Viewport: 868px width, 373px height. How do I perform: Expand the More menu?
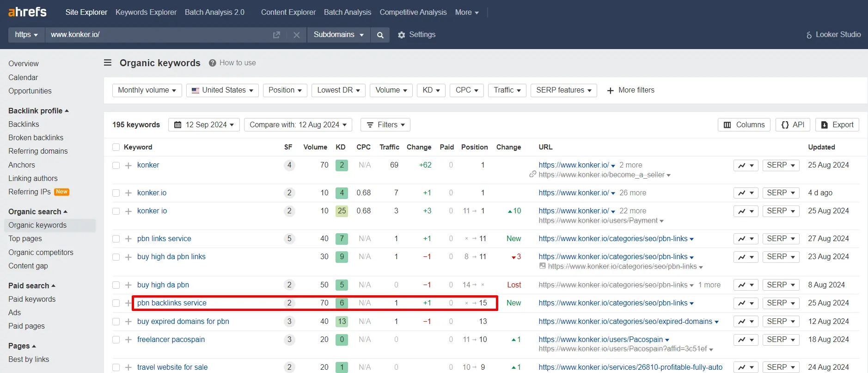pyautogui.click(x=467, y=12)
